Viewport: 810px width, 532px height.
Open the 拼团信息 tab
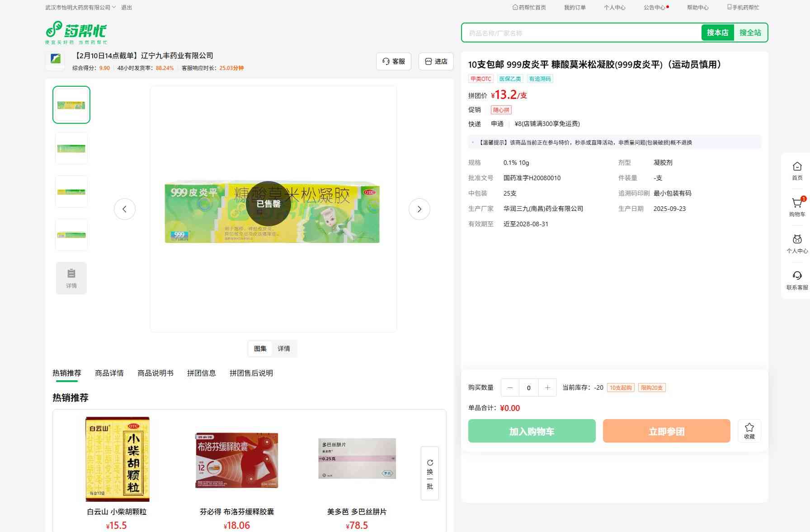coord(202,373)
